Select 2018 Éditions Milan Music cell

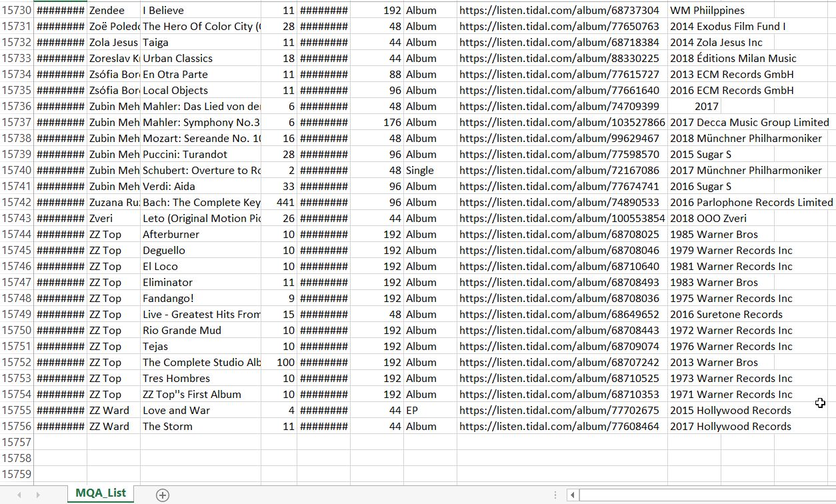click(733, 59)
